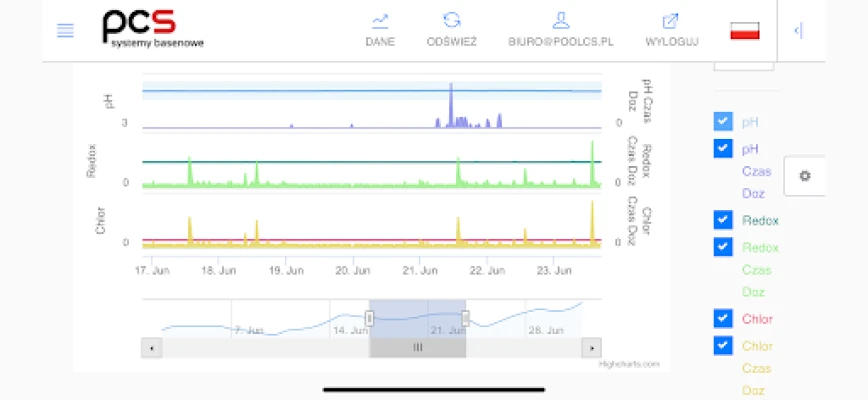The image size is (868, 400).
Task: Click the left range navigator handle
Action: click(x=369, y=318)
